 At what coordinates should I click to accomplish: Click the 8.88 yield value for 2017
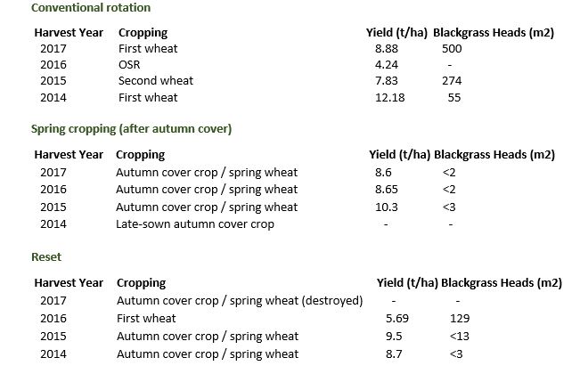[387, 49]
